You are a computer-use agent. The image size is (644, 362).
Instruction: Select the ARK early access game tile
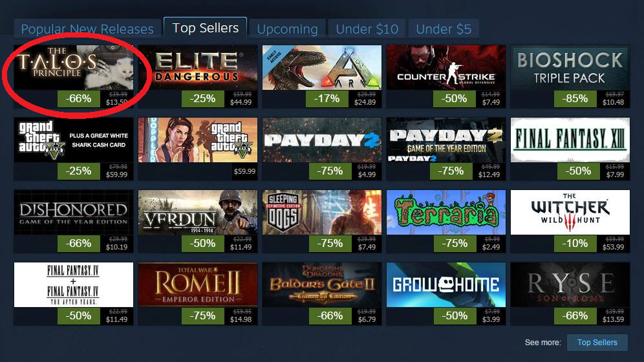(x=321, y=67)
